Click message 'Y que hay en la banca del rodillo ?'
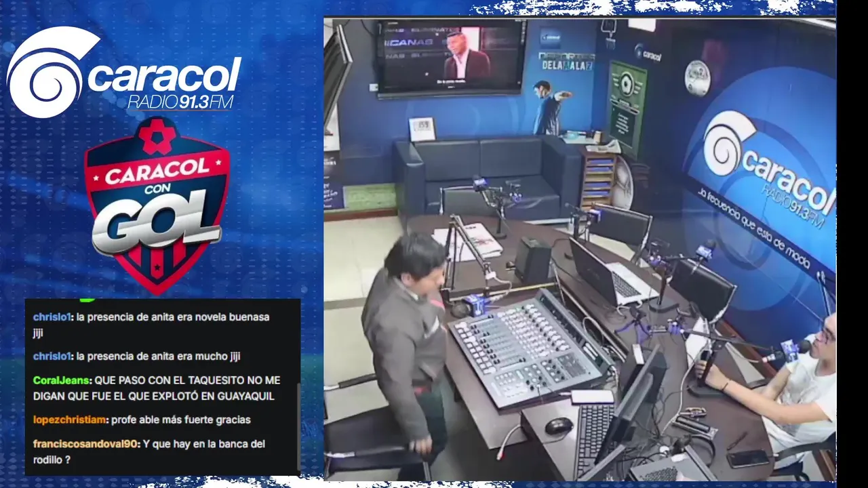This screenshot has height=488, width=868. click(x=149, y=451)
